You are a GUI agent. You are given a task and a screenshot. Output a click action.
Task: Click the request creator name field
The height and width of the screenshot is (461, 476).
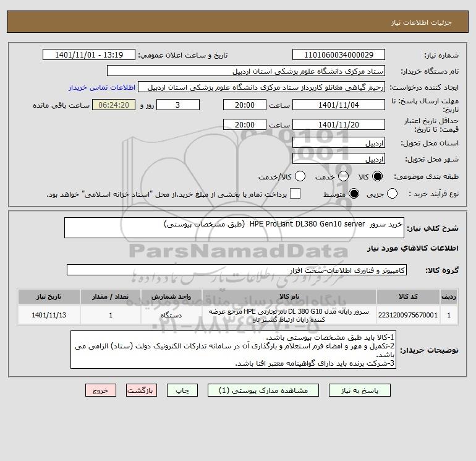coord(261,87)
